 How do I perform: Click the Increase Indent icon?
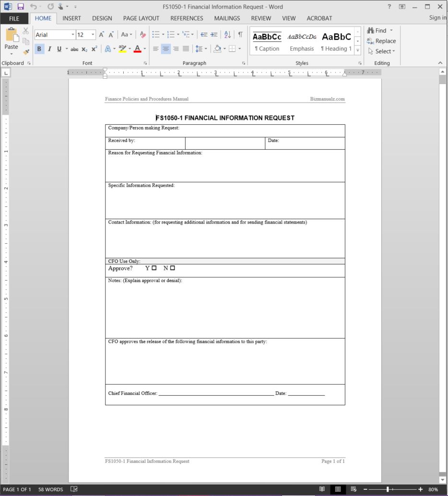[214, 35]
